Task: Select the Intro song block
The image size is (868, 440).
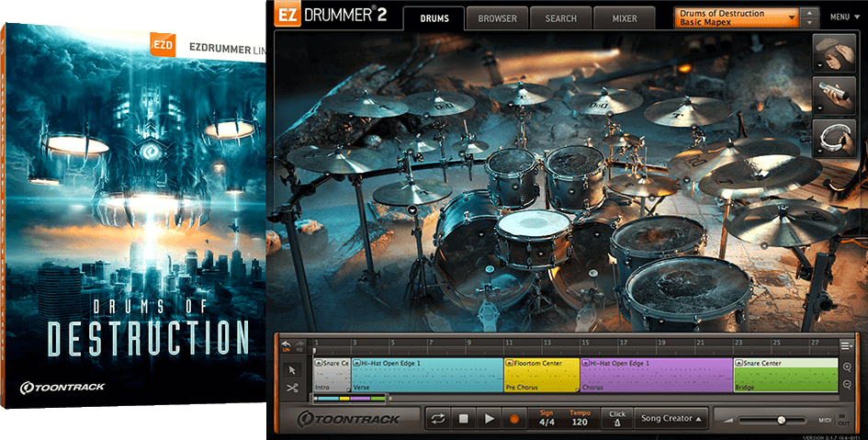Action: click(x=333, y=376)
